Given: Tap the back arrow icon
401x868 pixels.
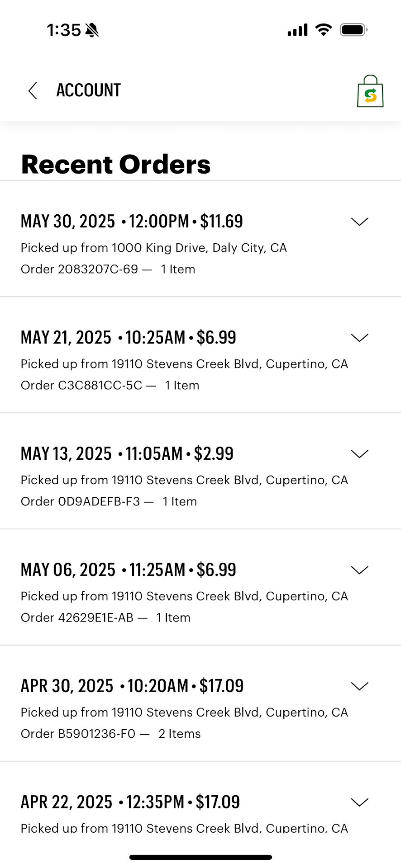Looking at the screenshot, I should coord(33,91).
